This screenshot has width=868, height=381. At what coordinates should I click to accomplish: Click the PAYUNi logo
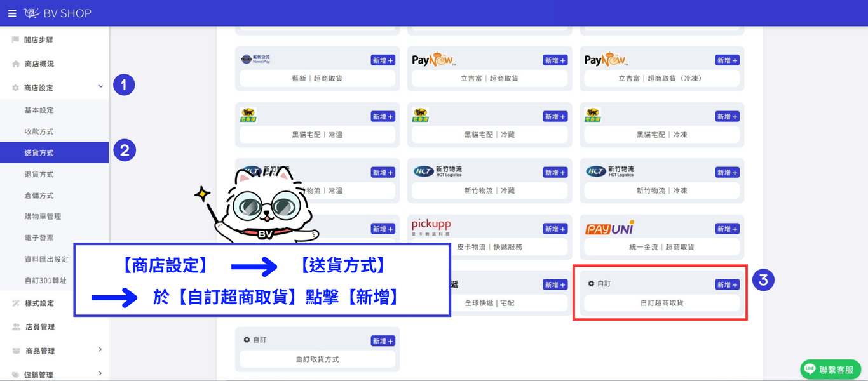610,228
